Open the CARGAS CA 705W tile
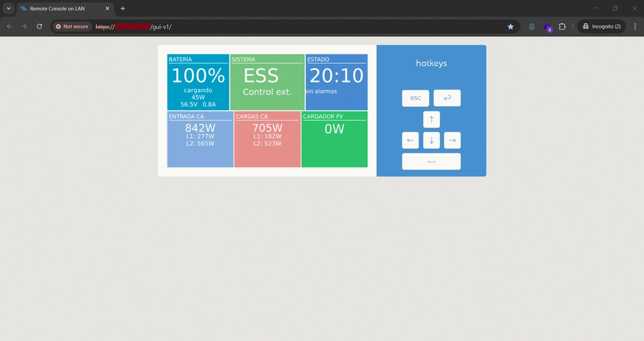Screen dimensions: 644x341 267,139
